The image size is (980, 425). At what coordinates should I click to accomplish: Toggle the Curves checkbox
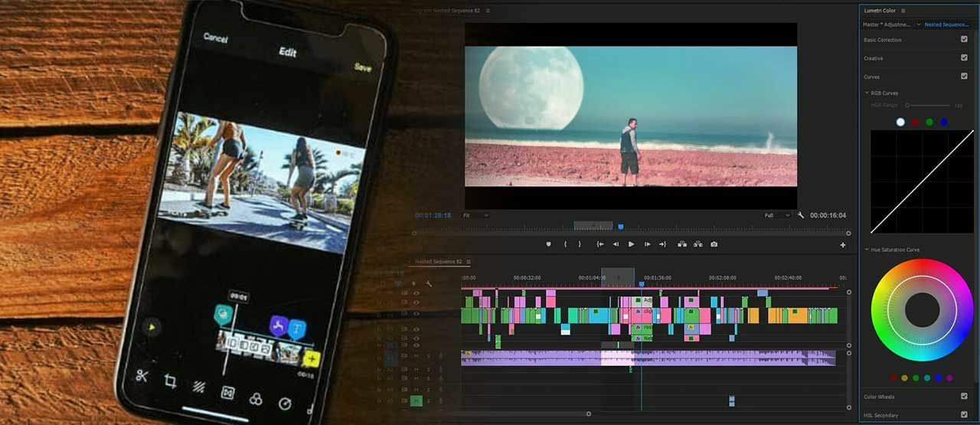(964, 76)
